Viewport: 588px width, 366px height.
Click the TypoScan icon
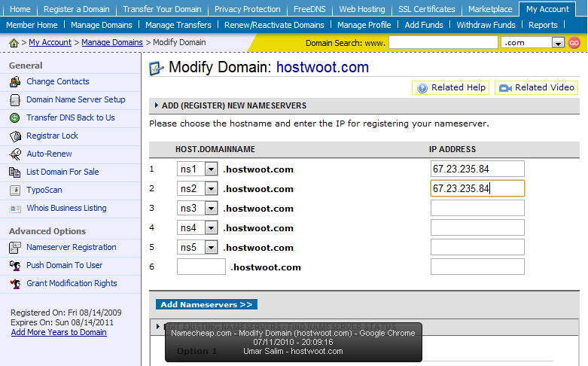[x=15, y=190]
